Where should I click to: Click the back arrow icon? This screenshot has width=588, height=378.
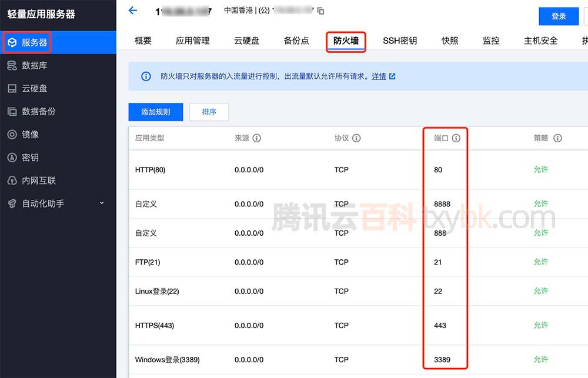click(x=133, y=11)
